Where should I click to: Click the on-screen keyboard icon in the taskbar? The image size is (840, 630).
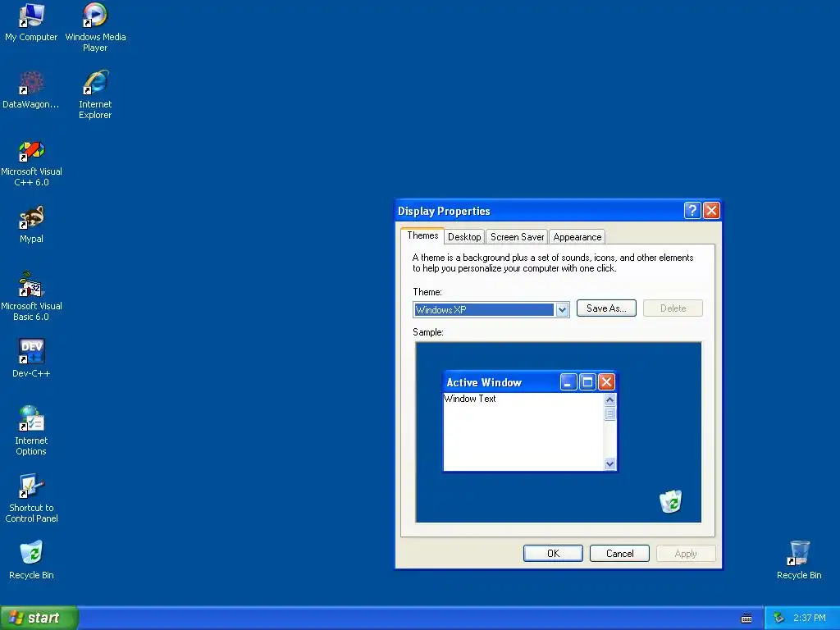tap(746, 619)
